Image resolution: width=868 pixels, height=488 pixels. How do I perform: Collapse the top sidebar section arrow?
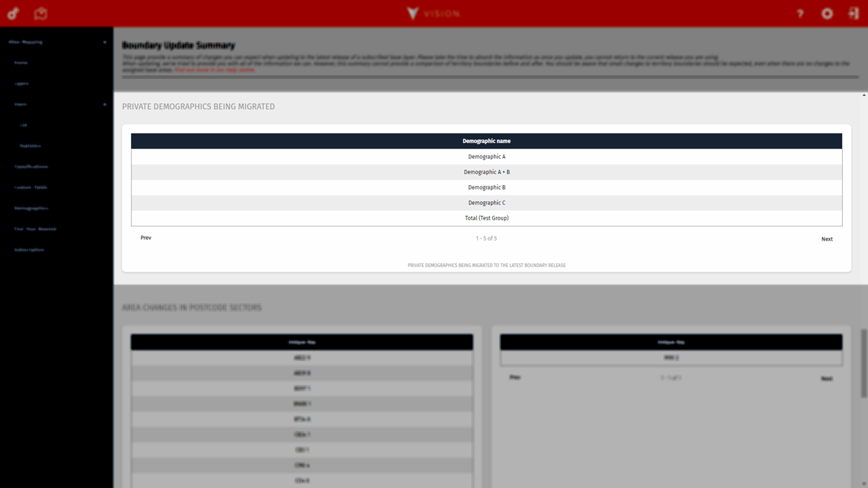pos(104,42)
